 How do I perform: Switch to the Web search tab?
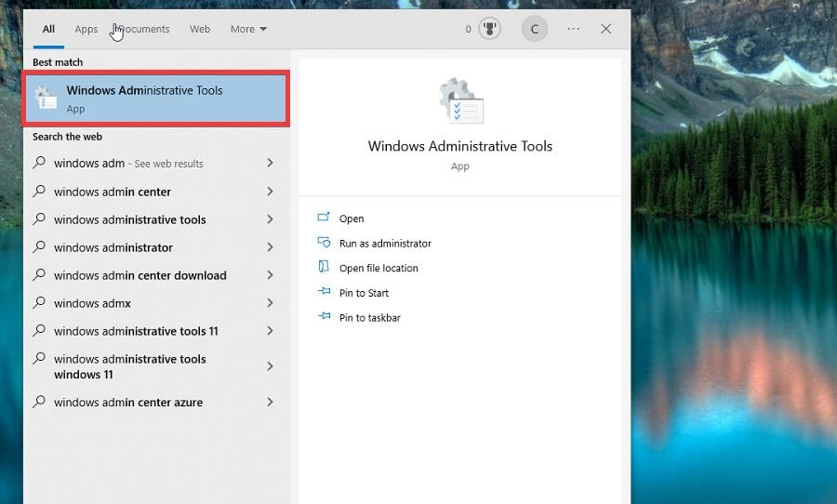point(200,29)
